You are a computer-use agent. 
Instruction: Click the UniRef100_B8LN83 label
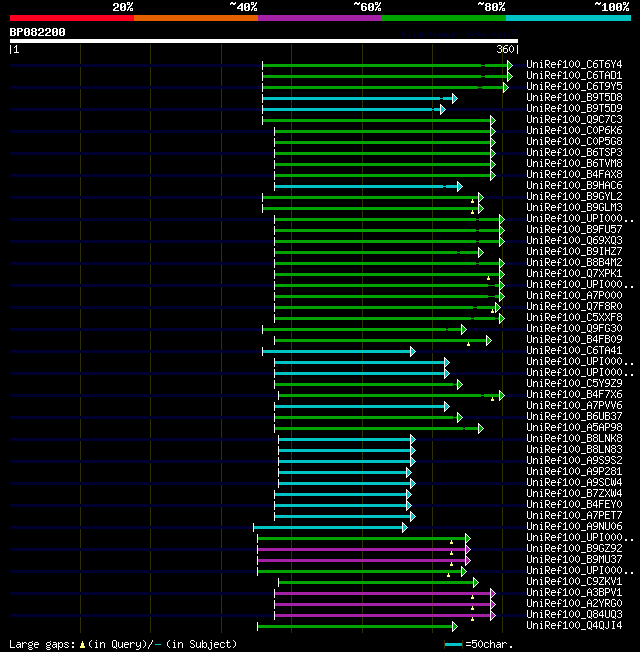574,449
